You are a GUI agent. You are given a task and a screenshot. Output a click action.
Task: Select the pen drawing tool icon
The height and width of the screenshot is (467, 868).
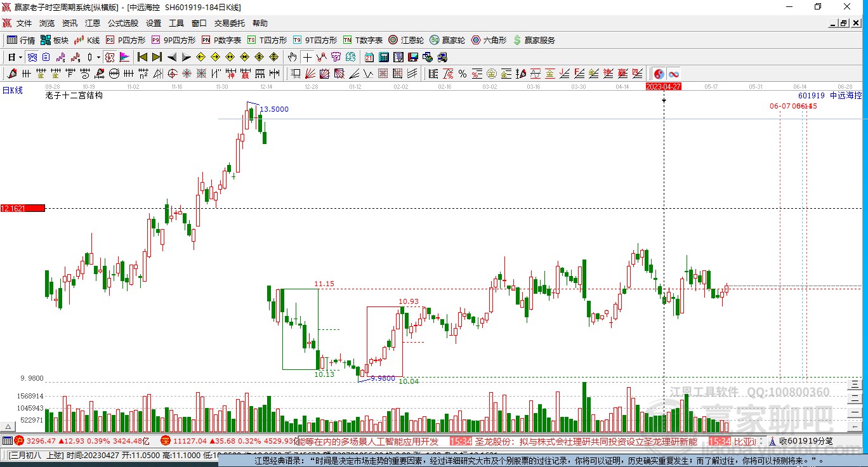11,74
